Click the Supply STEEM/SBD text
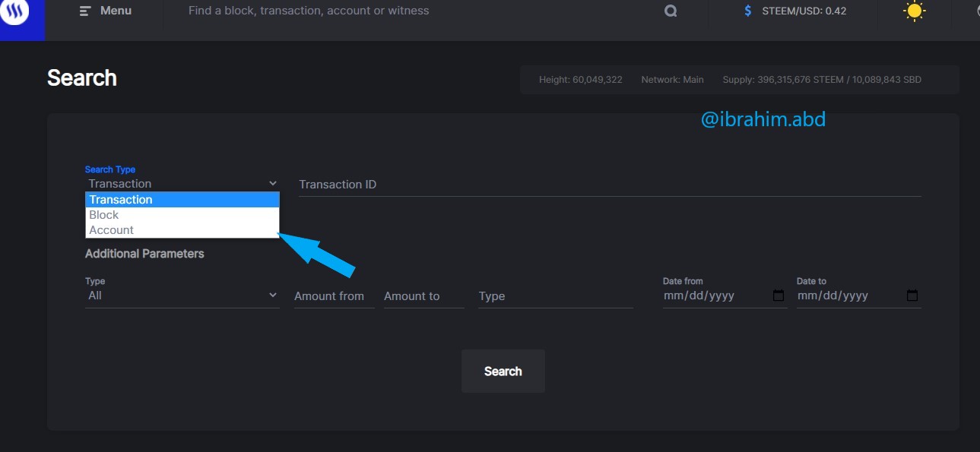This screenshot has width=980, height=452. pos(822,80)
